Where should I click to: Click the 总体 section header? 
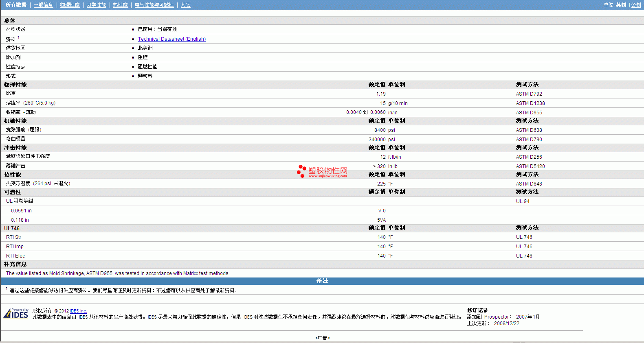9,20
